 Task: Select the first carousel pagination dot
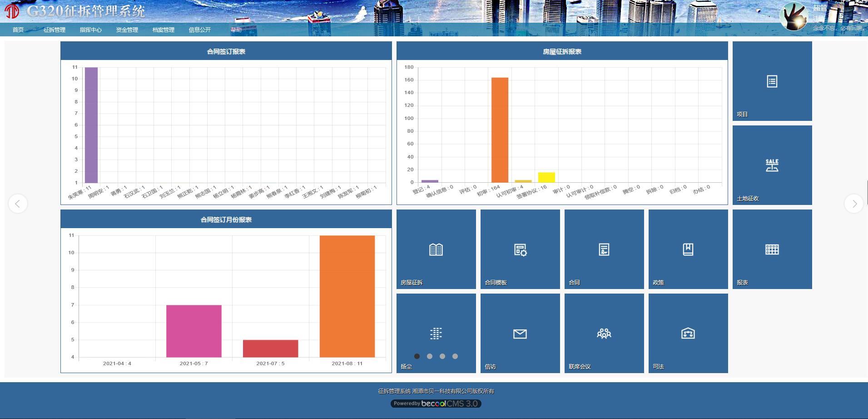tap(417, 356)
